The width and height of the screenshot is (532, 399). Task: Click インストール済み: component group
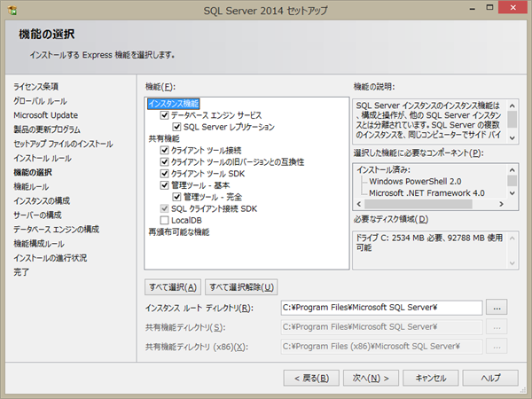[x=383, y=169]
